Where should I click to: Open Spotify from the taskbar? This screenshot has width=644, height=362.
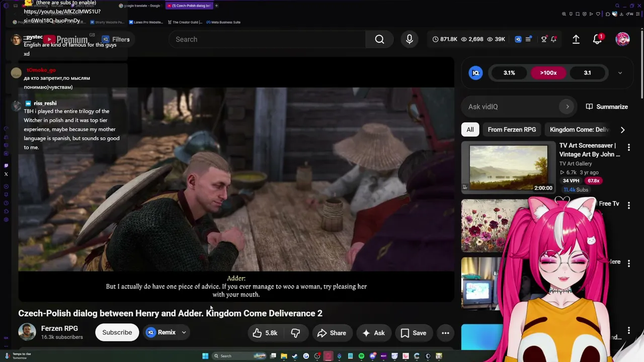tap(361, 356)
